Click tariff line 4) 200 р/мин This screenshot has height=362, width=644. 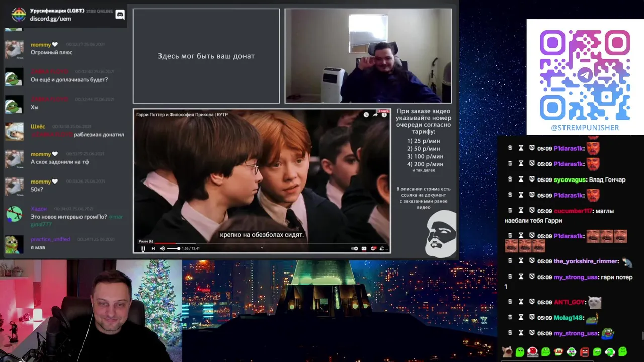pyautogui.click(x=425, y=164)
